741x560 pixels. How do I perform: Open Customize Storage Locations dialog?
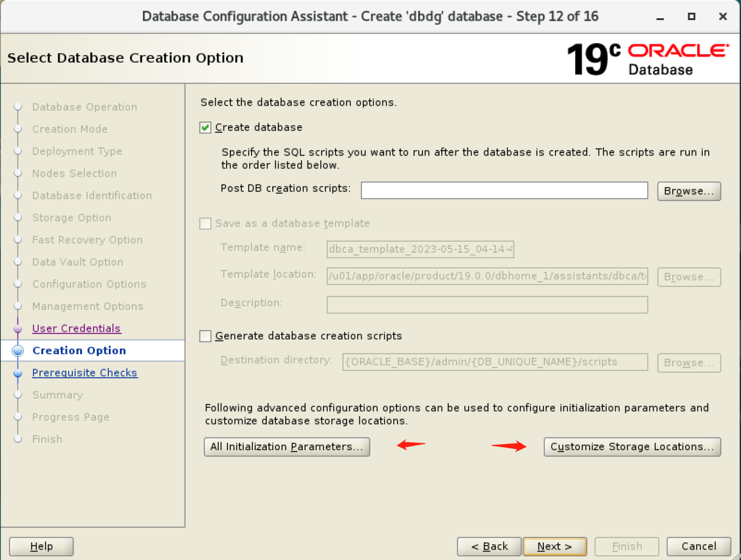pos(632,446)
